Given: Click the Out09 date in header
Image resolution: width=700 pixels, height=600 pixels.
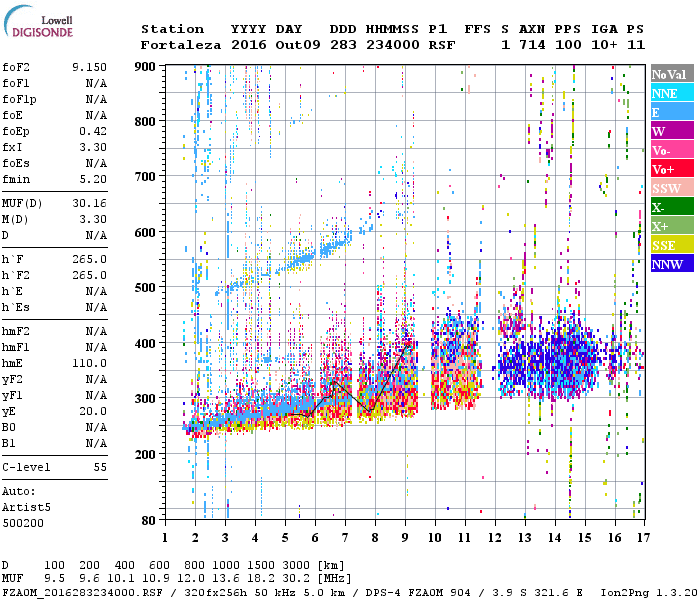Looking at the screenshot, I should tap(298, 45).
